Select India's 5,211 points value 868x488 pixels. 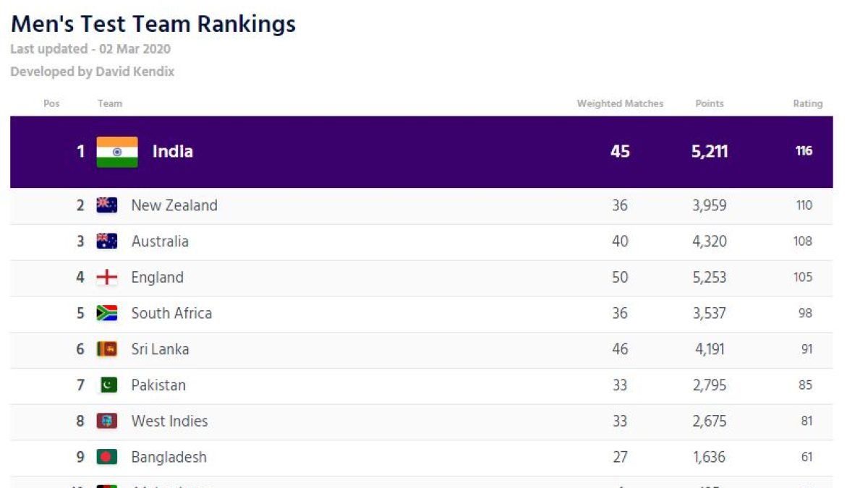point(710,152)
